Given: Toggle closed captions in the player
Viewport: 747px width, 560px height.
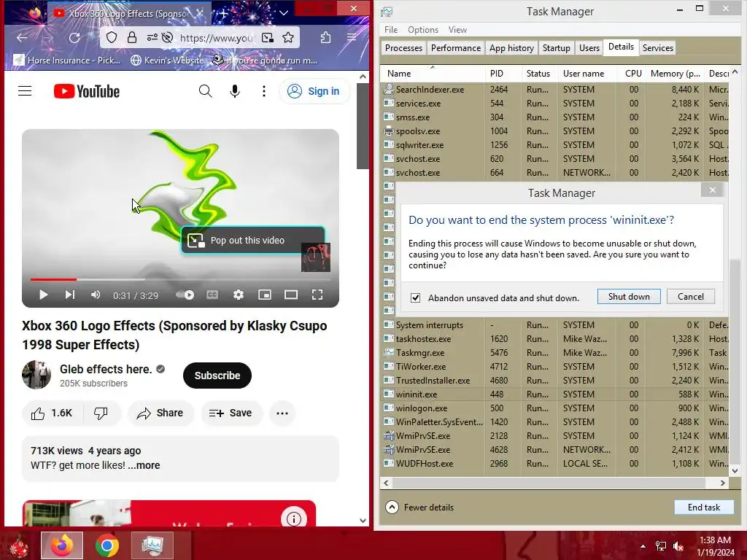Looking at the screenshot, I should click(212, 295).
